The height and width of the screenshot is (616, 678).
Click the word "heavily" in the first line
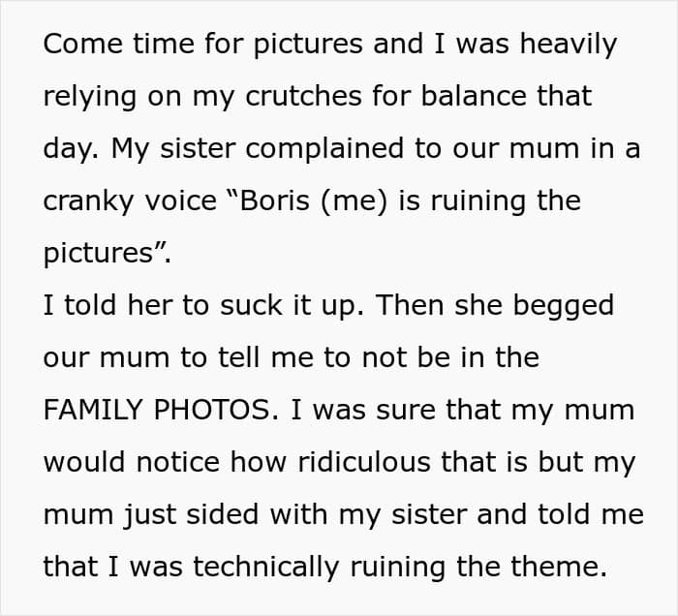(x=569, y=45)
